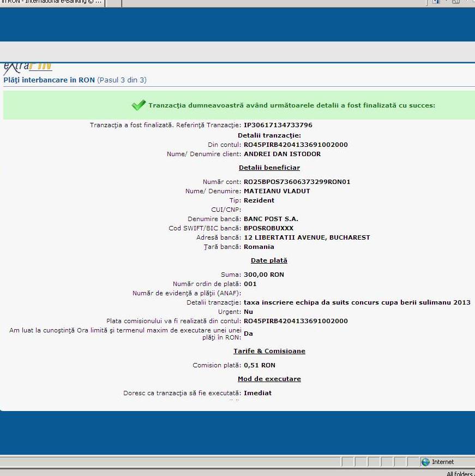
Task: Click the Plăți interbancare în RON title
Action: pyautogui.click(x=49, y=80)
